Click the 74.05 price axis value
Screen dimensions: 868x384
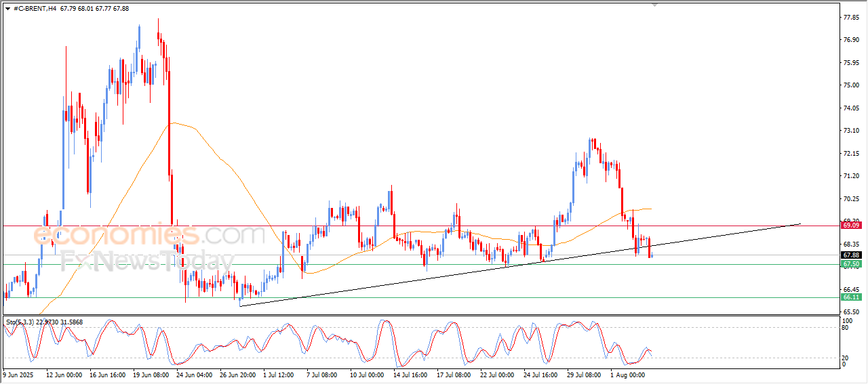[851, 108]
